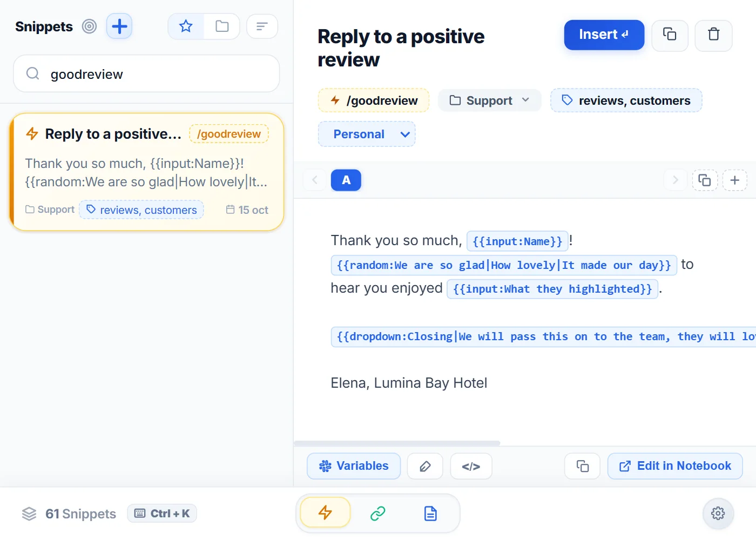
Task: Click the goodreview search field
Action: point(146,73)
